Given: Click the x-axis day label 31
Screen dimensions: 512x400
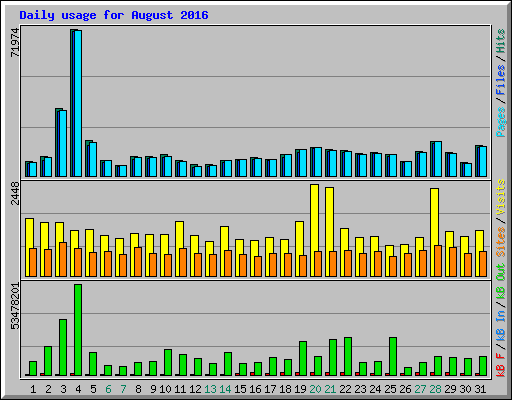Looking at the screenshot, I should click(x=480, y=389).
